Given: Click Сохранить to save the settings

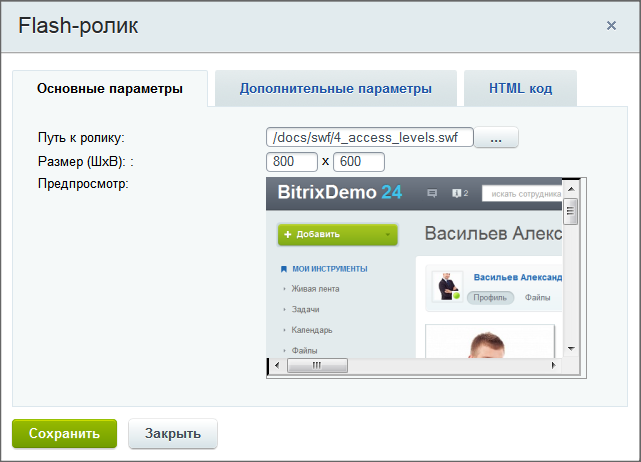Looking at the screenshot, I should [x=65, y=433].
